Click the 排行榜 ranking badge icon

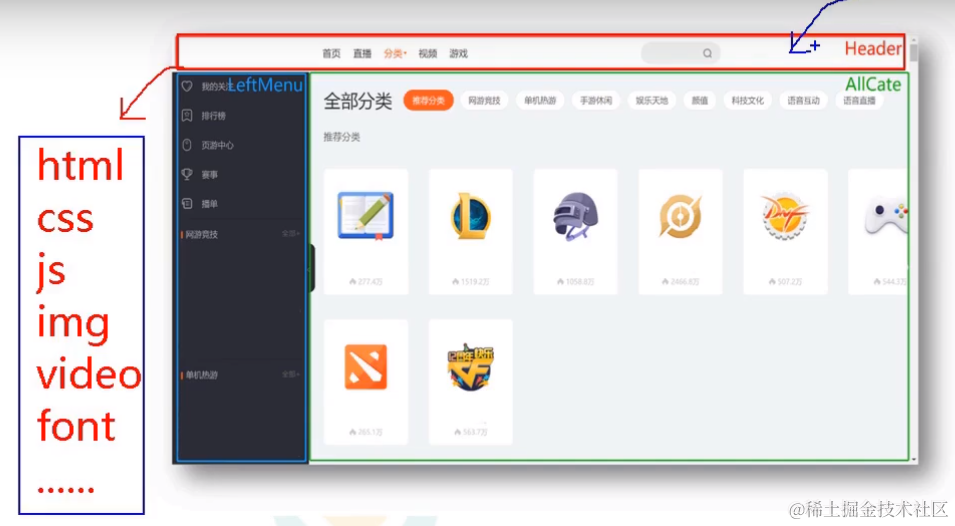point(187,116)
